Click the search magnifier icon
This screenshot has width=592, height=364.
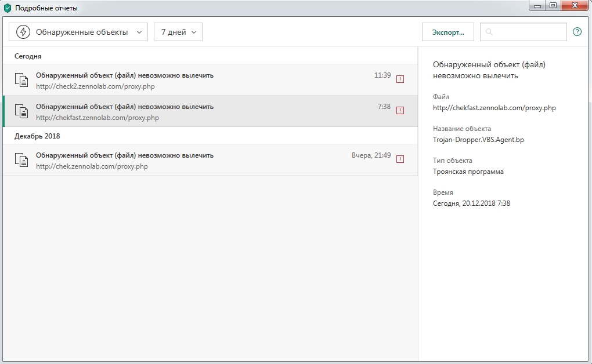click(489, 32)
